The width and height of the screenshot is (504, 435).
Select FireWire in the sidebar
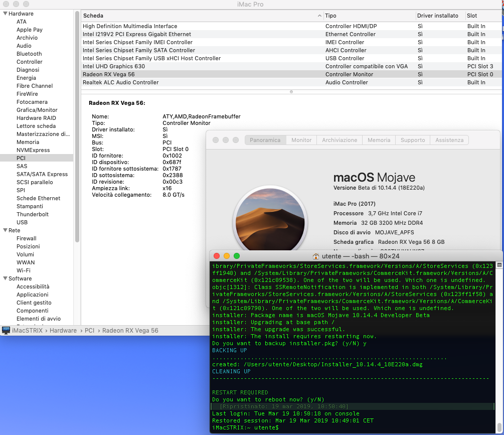click(27, 94)
